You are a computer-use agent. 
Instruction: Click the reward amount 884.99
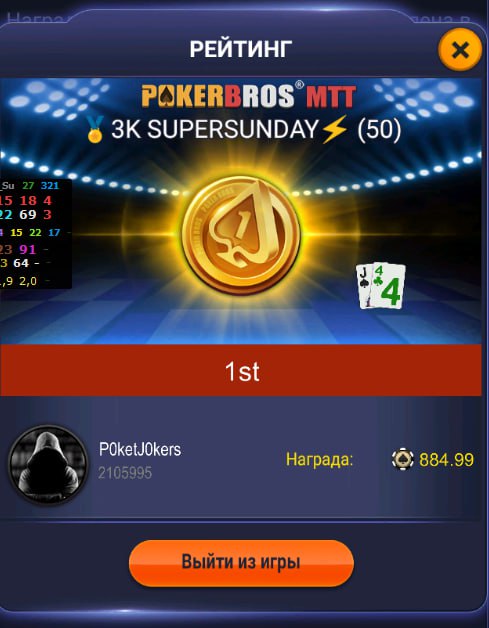[x=446, y=460]
